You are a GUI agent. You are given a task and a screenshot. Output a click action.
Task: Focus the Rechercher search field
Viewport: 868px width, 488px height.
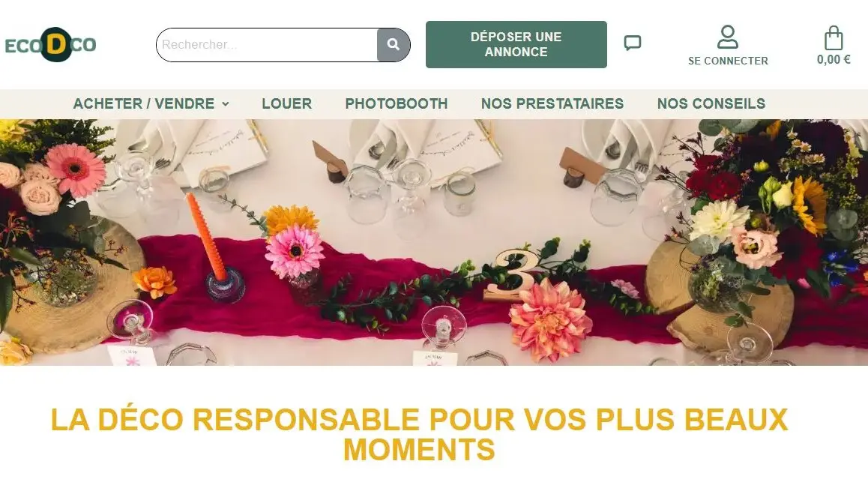267,44
